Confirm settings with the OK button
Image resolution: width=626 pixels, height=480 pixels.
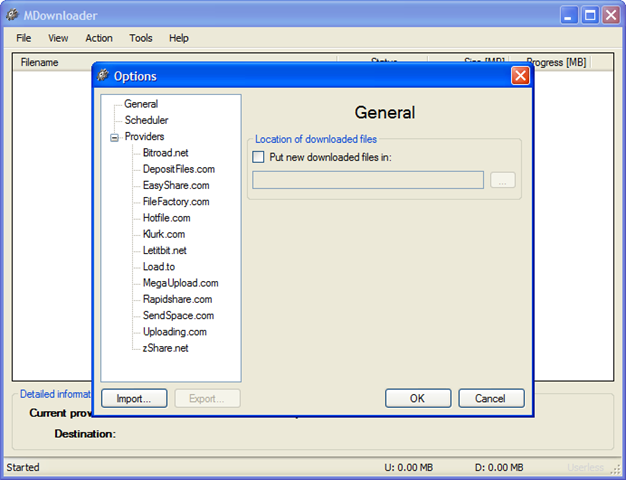tap(418, 398)
